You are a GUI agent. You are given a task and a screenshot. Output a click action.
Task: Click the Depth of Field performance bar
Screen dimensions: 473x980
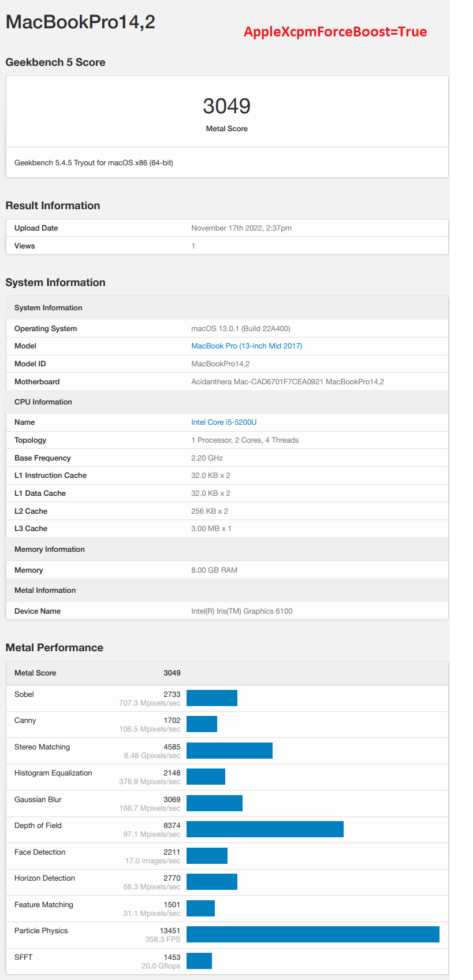click(x=265, y=829)
